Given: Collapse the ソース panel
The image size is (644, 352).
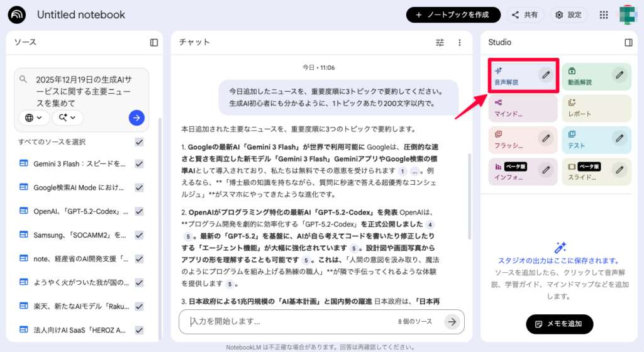Looking at the screenshot, I should [x=154, y=42].
